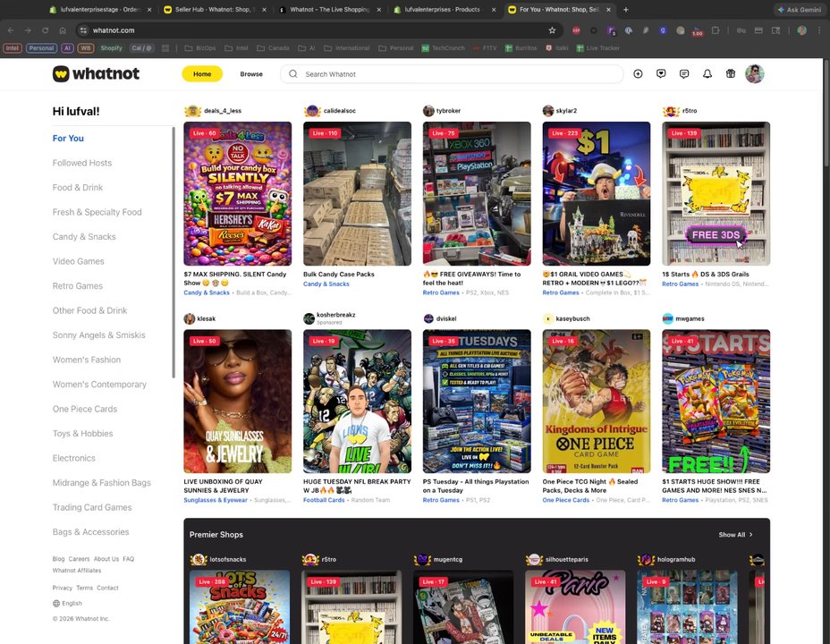Viewport: 830px width, 644px height.
Task: Open the kaseybusch host avatar
Action: point(548,318)
